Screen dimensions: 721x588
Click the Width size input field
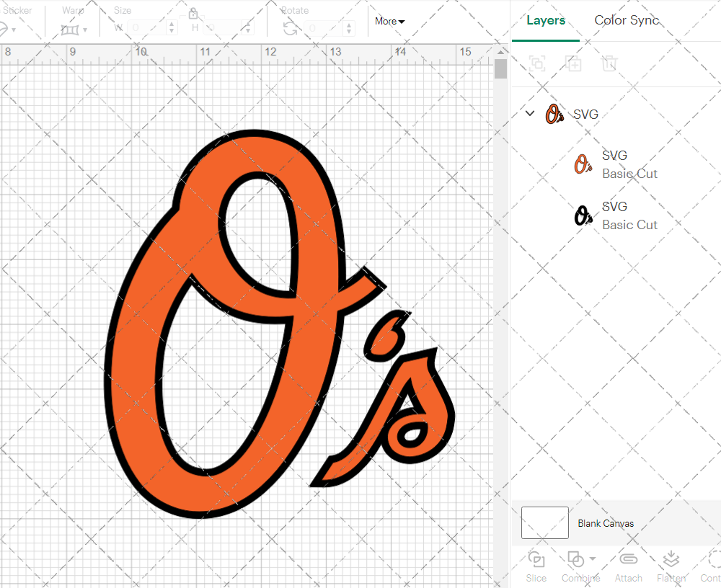click(146, 27)
